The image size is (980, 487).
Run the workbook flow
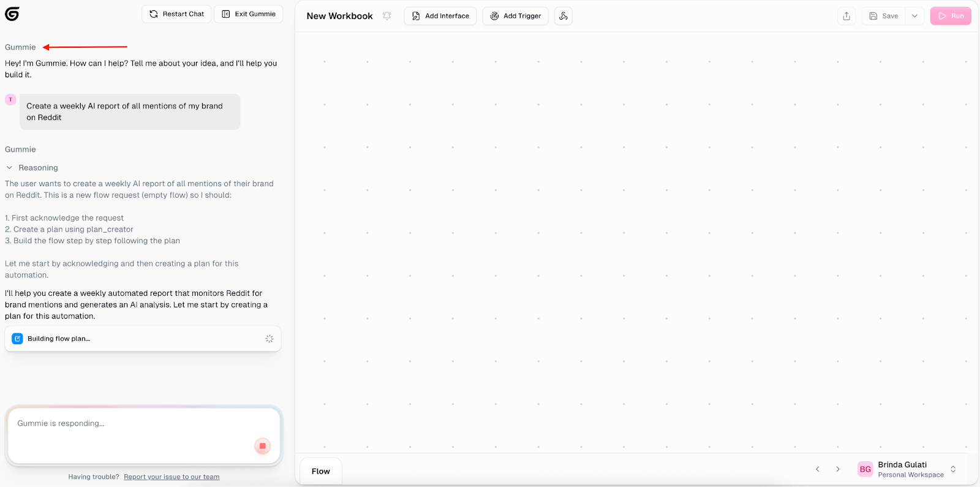(x=951, y=16)
